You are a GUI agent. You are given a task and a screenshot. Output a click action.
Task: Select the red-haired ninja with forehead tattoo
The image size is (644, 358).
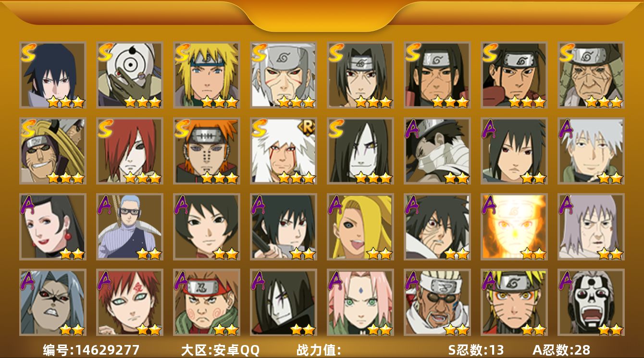pos(130,302)
